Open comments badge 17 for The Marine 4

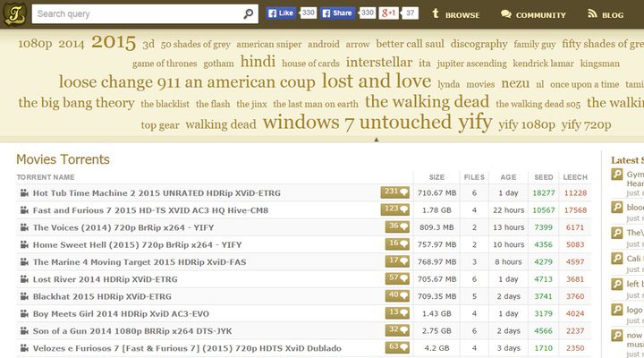(397, 261)
